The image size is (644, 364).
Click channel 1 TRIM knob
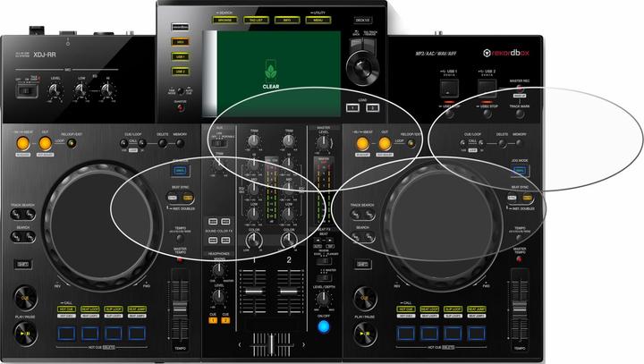click(254, 141)
